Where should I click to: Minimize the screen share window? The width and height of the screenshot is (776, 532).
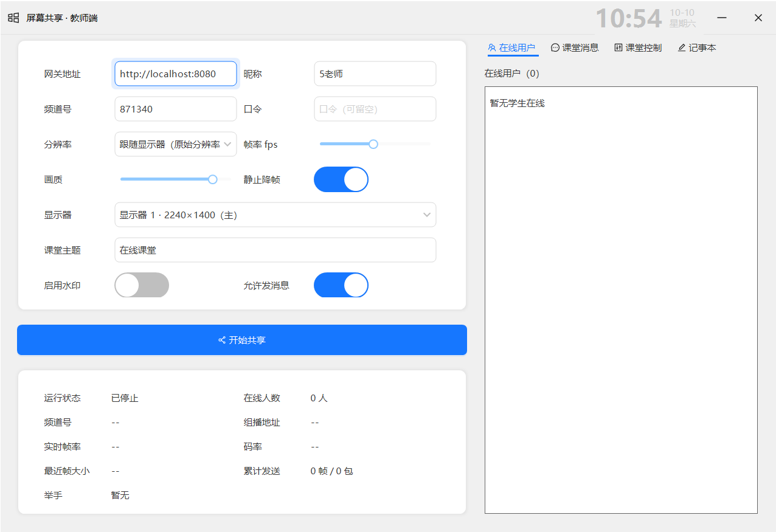[x=722, y=18]
